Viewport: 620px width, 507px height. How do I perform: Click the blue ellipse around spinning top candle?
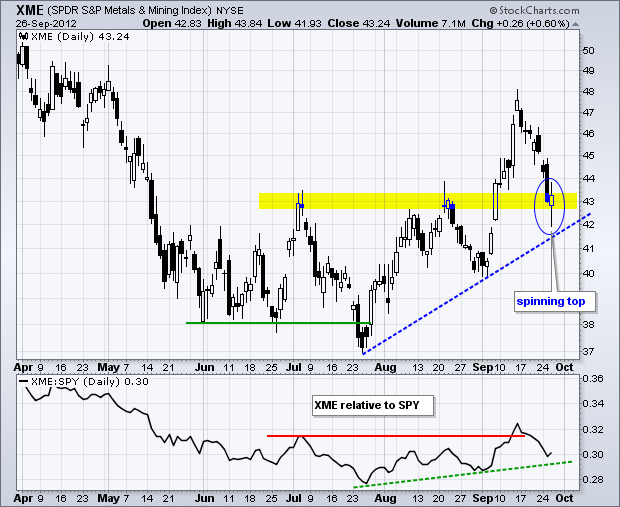tap(549, 206)
